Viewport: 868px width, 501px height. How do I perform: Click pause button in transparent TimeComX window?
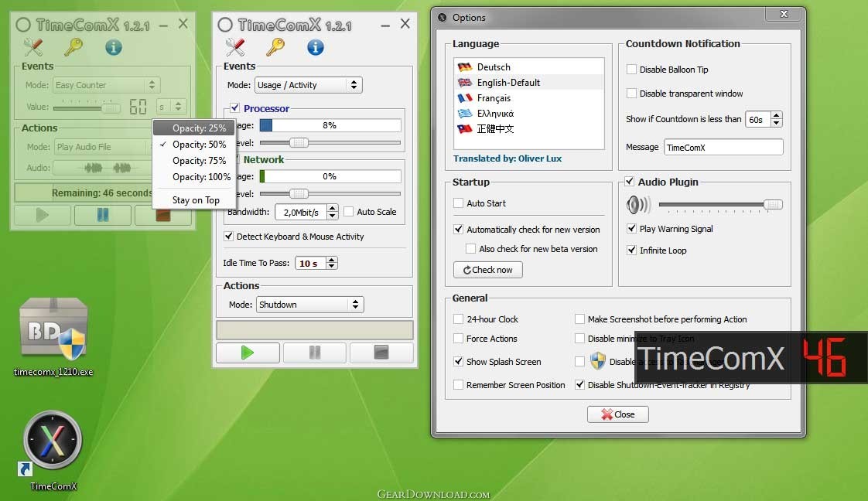click(x=103, y=215)
